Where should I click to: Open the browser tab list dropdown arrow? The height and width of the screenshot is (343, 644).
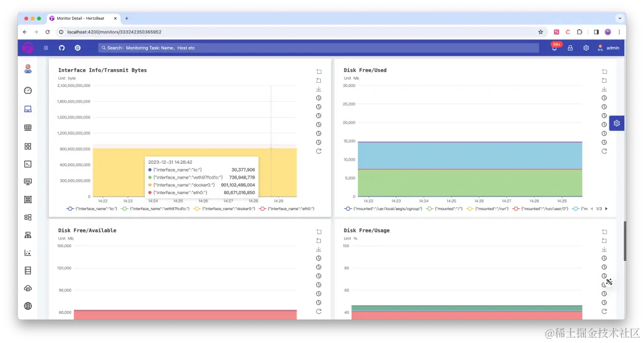620,18
